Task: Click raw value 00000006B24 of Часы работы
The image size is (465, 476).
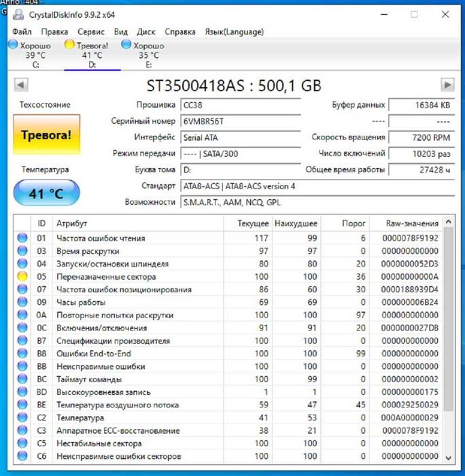Action: tap(410, 302)
